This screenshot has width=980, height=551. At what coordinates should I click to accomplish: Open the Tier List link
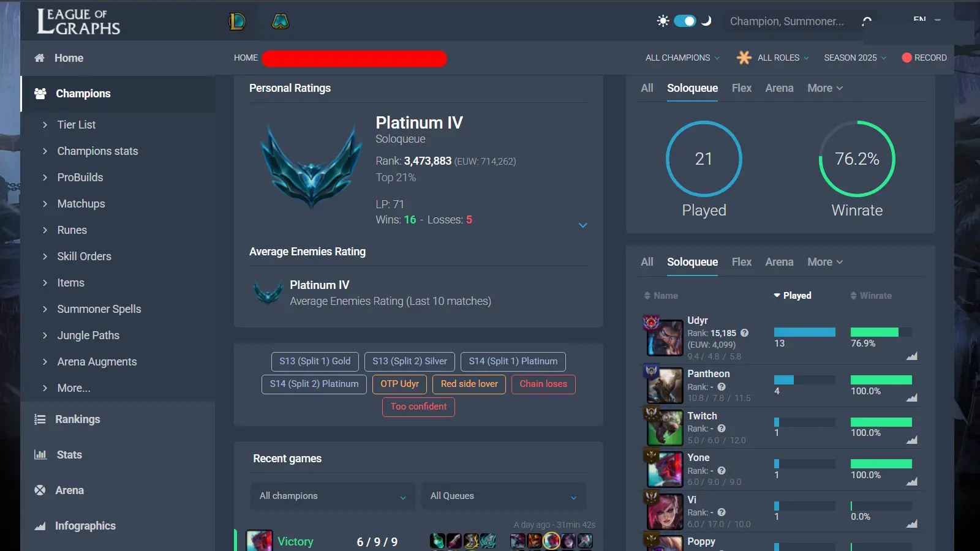tap(77, 125)
